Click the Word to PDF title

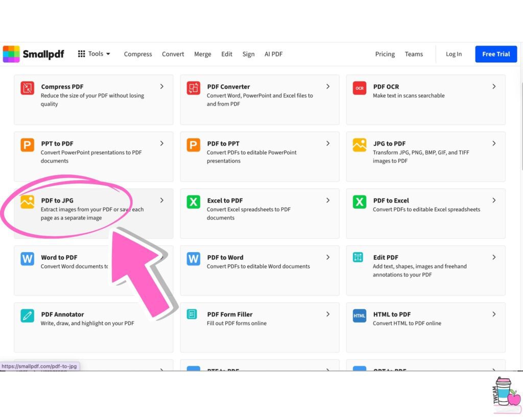point(59,258)
